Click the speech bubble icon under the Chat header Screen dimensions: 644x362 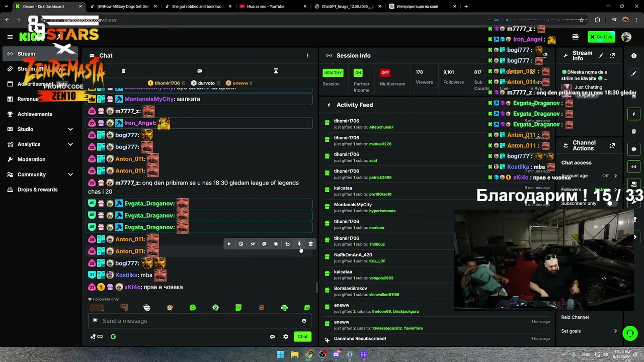(200, 71)
